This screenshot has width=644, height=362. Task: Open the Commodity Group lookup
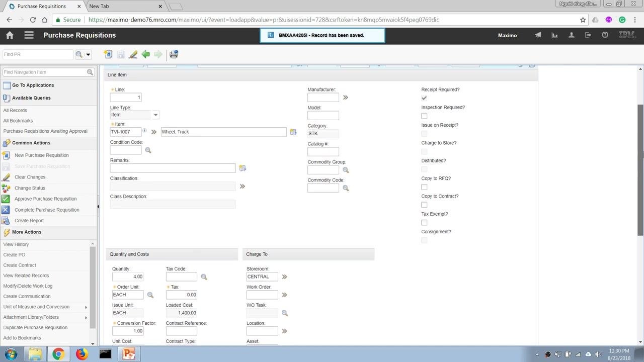(345, 170)
